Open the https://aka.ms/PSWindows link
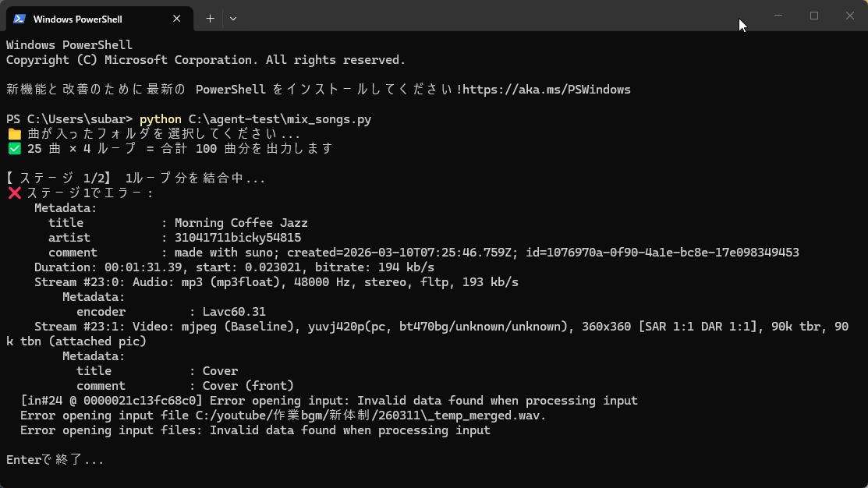The width and height of the screenshot is (868, 488). click(x=546, y=90)
